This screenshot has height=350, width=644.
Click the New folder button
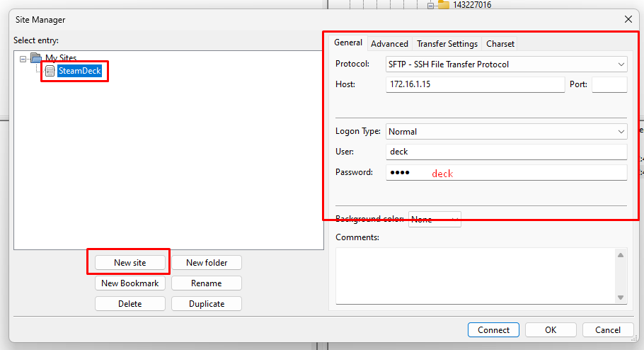pos(207,263)
